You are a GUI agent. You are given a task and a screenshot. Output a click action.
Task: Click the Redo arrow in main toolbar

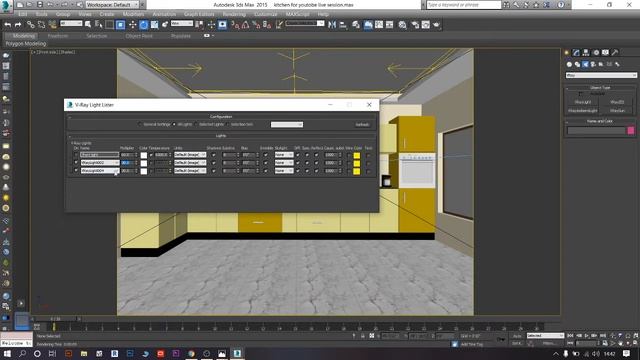coord(18,25)
